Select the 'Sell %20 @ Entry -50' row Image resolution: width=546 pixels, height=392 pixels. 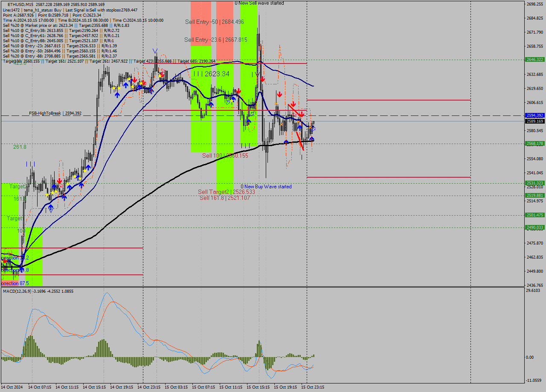pyautogui.click(x=60, y=51)
